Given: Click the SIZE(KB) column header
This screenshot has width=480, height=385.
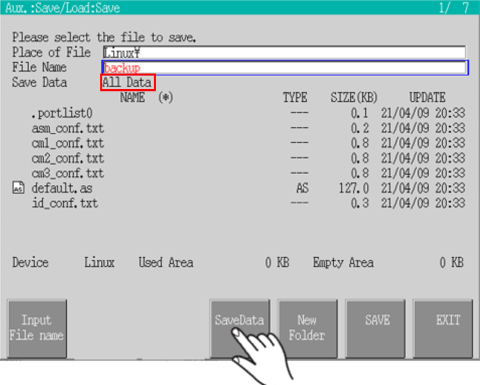Looking at the screenshot, I should pyautogui.click(x=354, y=98).
